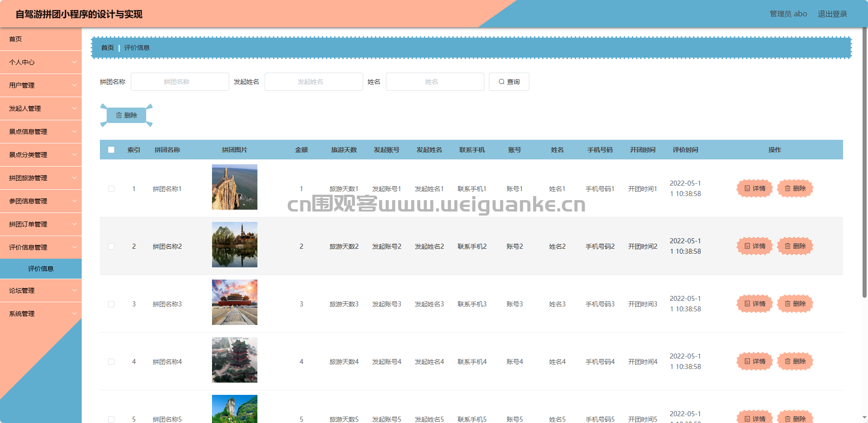Click the 详情 document icon for row 拼团名称3

pyautogui.click(x=747, y=304)
